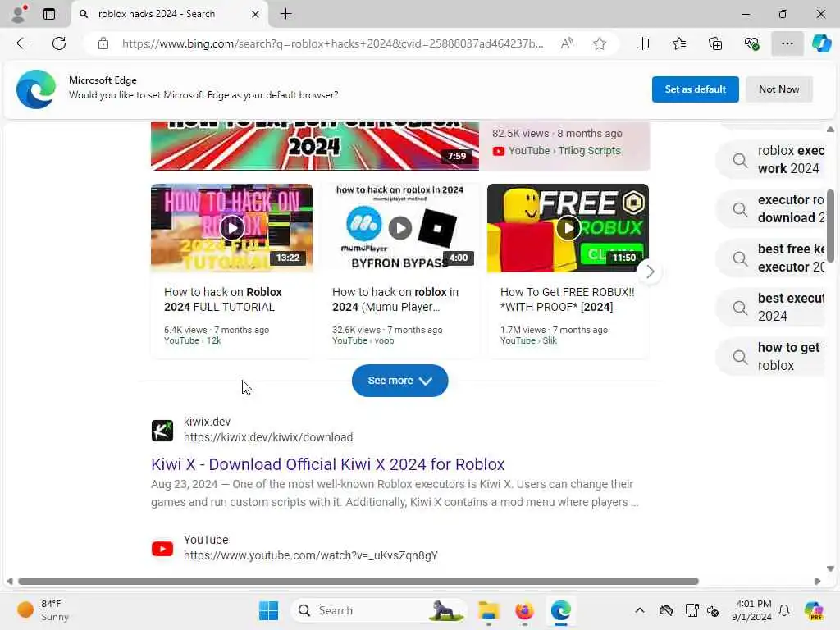Screen dimensions: 840x630
Task: Open How to hack on roblox in 2024 Mumu title
Action: coord(395,299)
